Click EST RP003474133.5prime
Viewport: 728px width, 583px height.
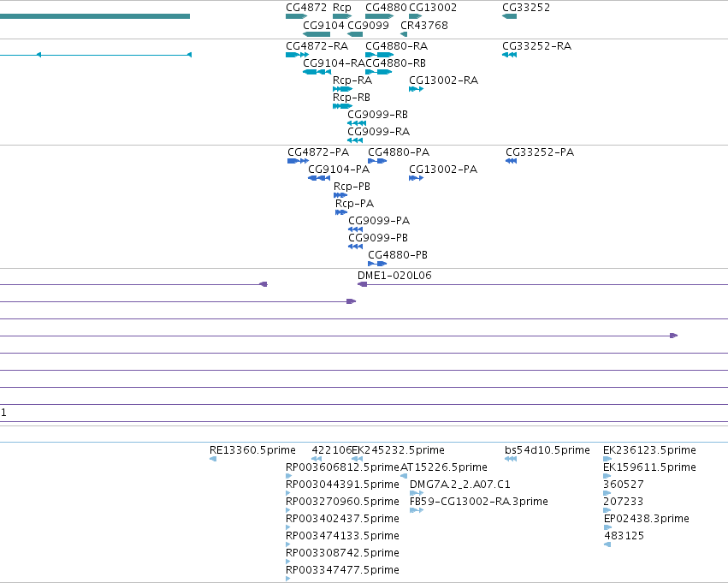pyautogui.click(x=343, y=536)
